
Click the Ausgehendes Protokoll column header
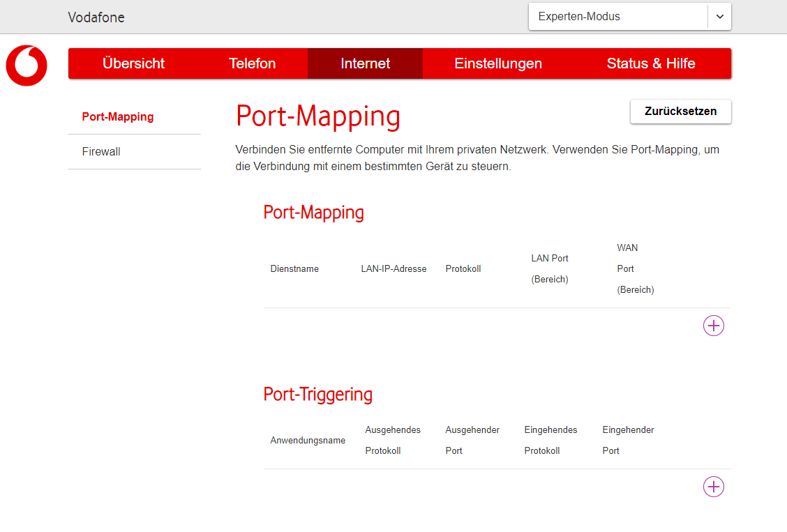coord(393,440)
